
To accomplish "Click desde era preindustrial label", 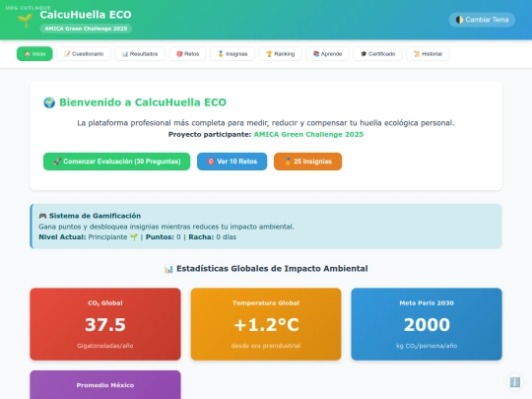I will coord(266,346).
